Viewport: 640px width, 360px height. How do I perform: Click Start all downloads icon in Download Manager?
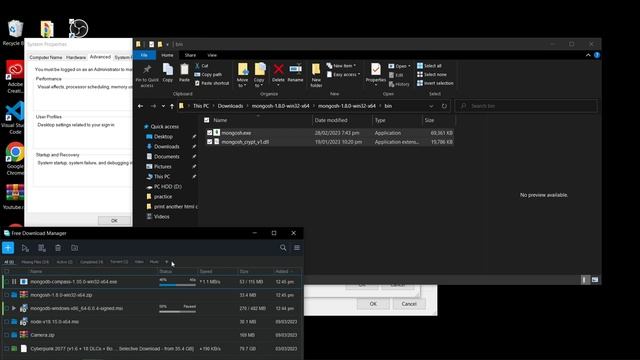click(25, 248)
